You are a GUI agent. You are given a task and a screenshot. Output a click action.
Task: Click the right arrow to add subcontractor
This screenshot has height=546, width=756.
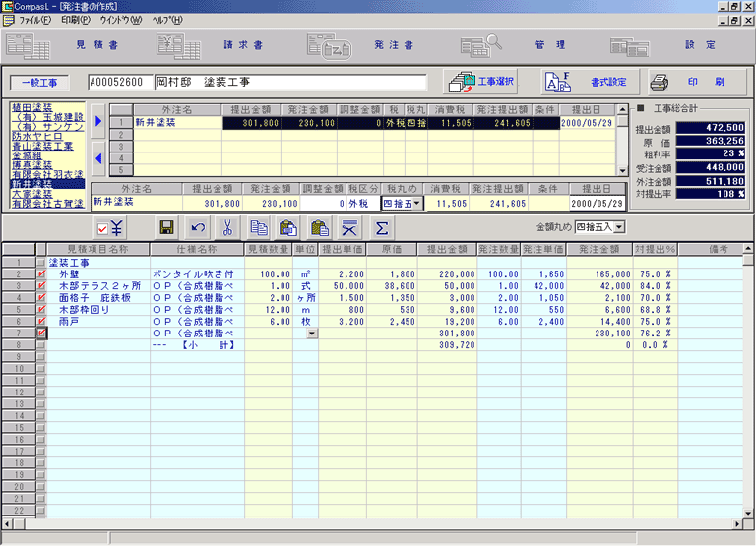point(98,121)
